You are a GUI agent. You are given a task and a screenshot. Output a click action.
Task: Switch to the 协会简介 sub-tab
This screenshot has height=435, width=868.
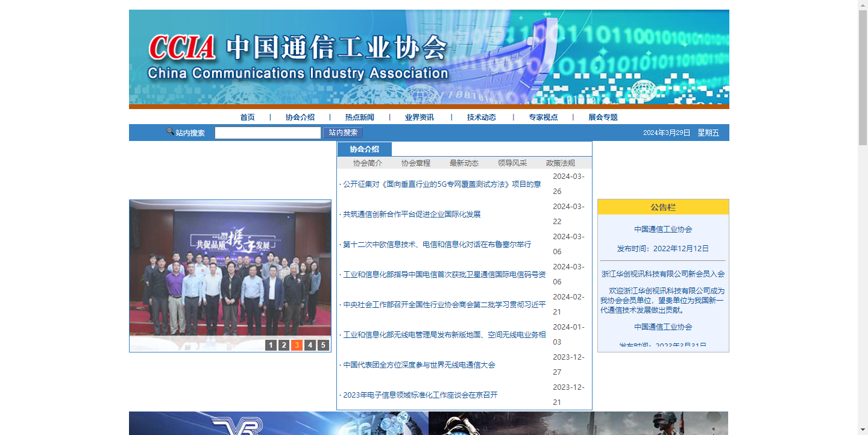tap(368, 163)
